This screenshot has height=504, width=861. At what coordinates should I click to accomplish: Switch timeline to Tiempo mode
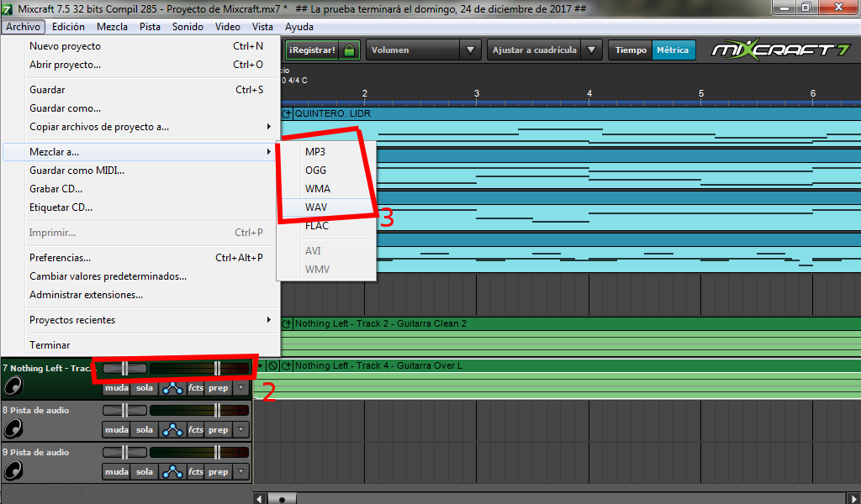click(631, 50)
